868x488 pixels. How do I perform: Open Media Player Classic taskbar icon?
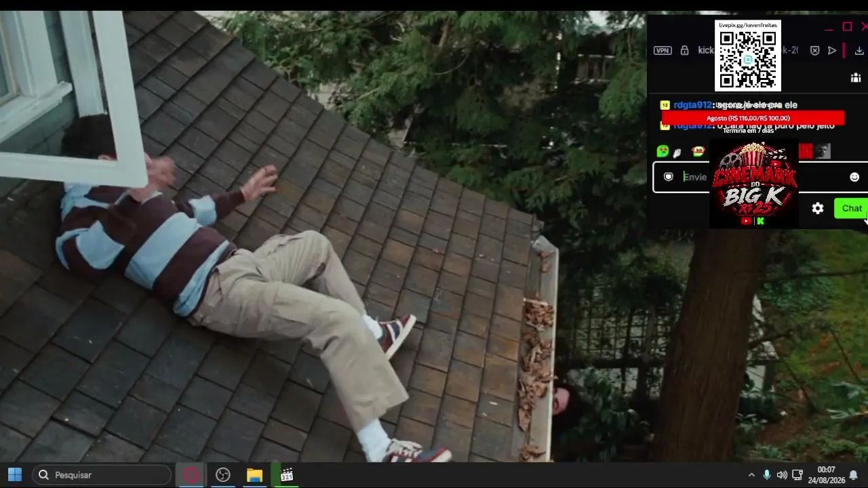coord(286,475)
